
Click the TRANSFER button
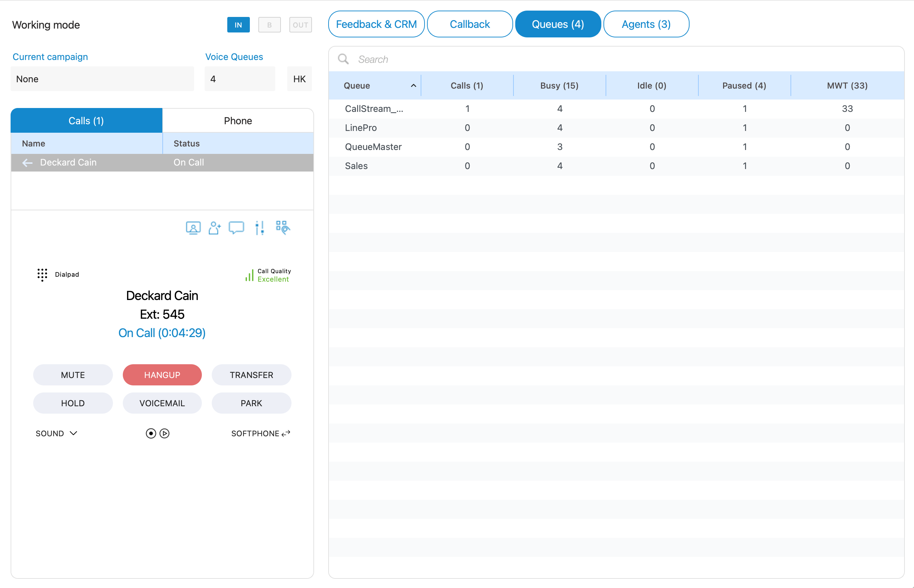[x=252, y=375]
